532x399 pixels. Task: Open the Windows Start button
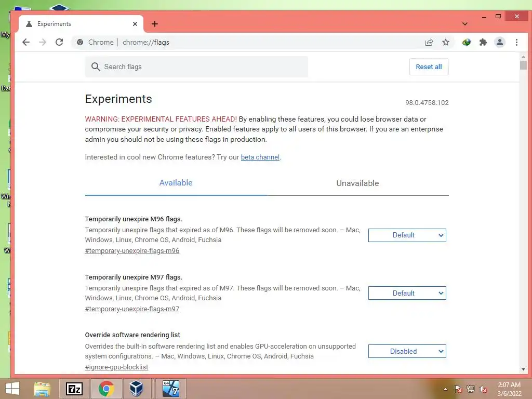pos(12,389)
